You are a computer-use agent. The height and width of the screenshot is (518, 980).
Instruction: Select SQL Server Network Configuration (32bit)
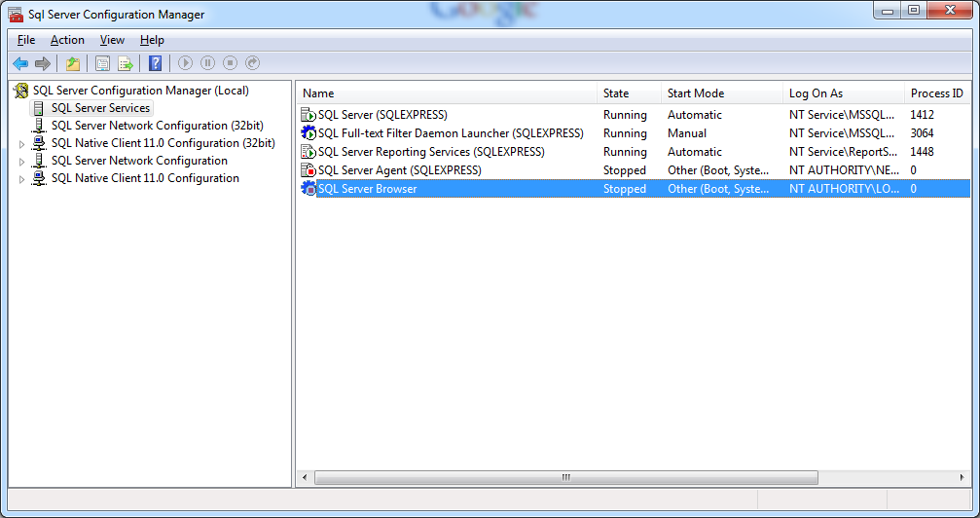tap(158, 126)
